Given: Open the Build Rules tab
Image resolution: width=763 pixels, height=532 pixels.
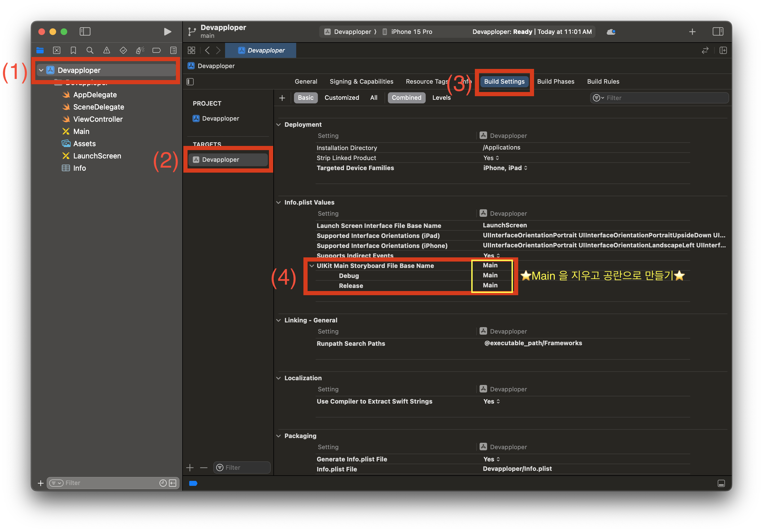Looking at the screenshot, I should (603, 81).
